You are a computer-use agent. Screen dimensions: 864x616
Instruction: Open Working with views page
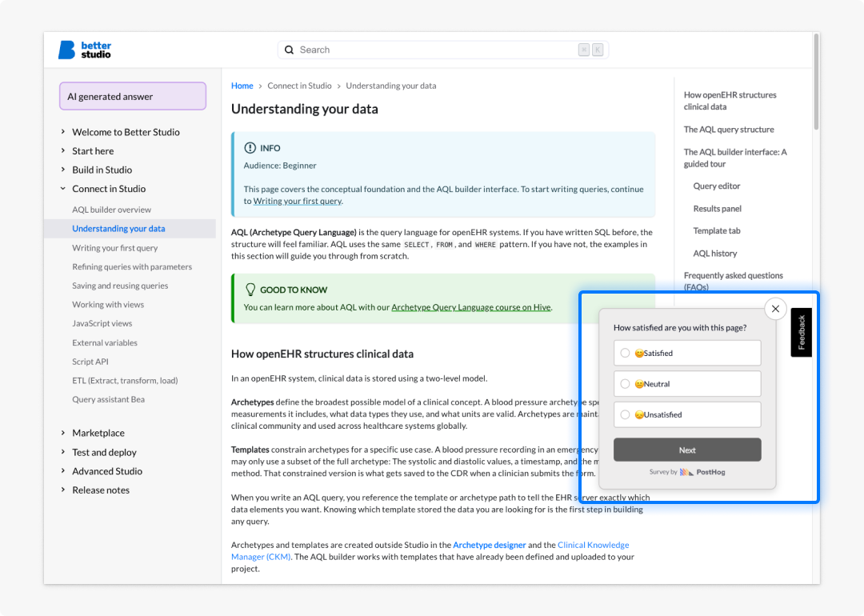pos(108,305)
